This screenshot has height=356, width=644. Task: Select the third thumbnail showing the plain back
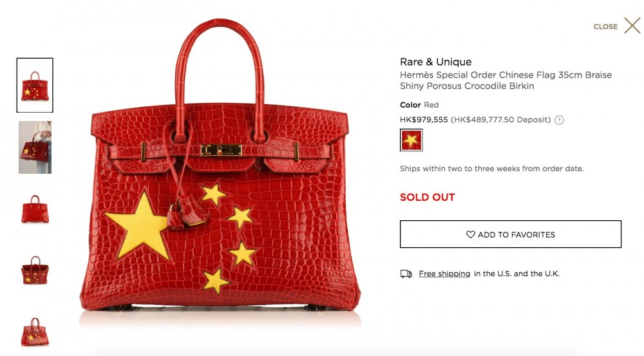tap(35, 209)
